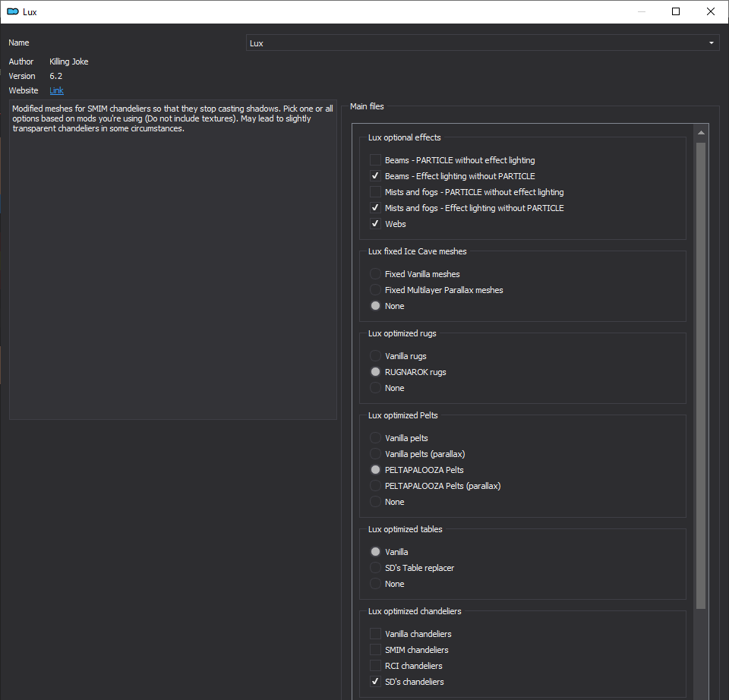Choose Vanilla rugs option
Viewport: 729px width, 700px height.
[x=375, y=356]
